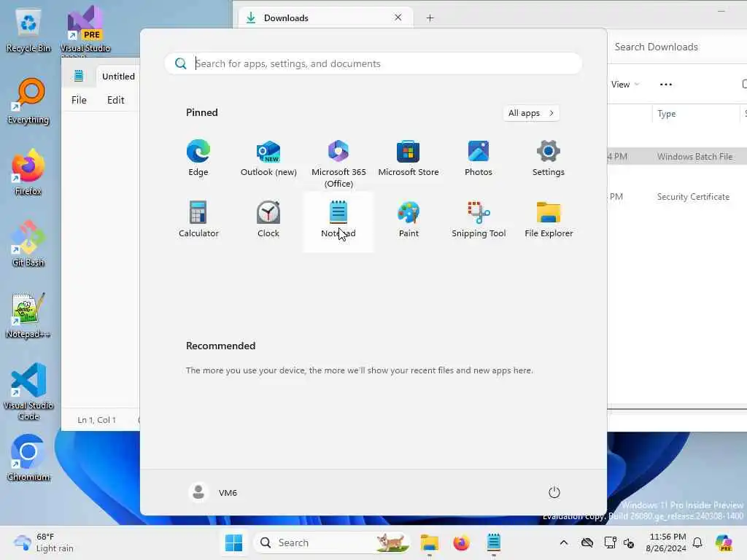747x560 pixels.
Task: Select Firefox desktop shortcut
Action: pyautogui.click(x=28, y=172)
